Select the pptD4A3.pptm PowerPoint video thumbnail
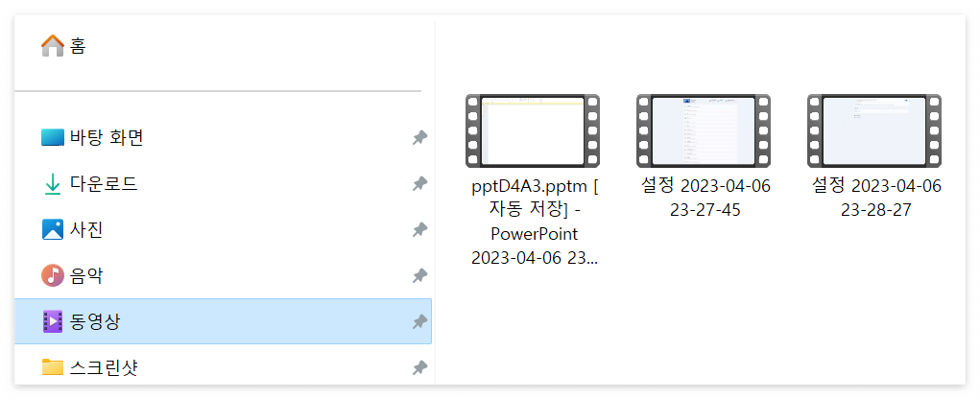This screenshot has width=980, height=399. pyautogui.click(x=533, y=131)
